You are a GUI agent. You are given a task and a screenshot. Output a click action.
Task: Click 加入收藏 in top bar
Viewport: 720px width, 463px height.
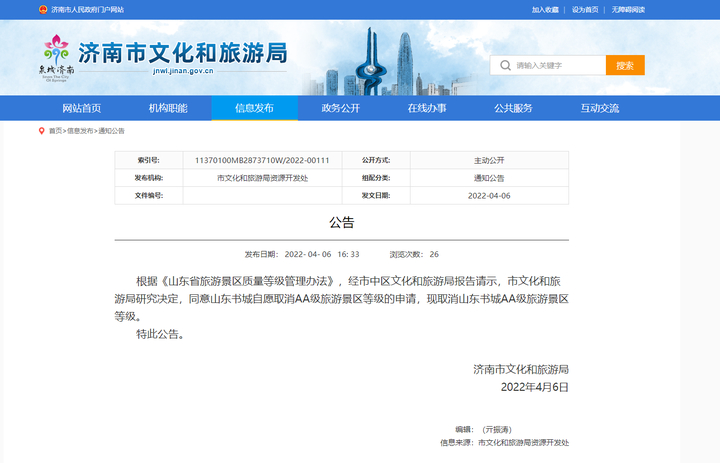545,9
